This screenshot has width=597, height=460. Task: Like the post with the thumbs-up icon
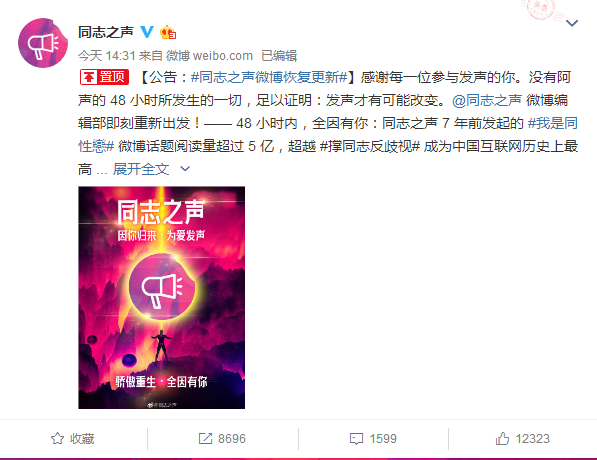pos(502,438)
